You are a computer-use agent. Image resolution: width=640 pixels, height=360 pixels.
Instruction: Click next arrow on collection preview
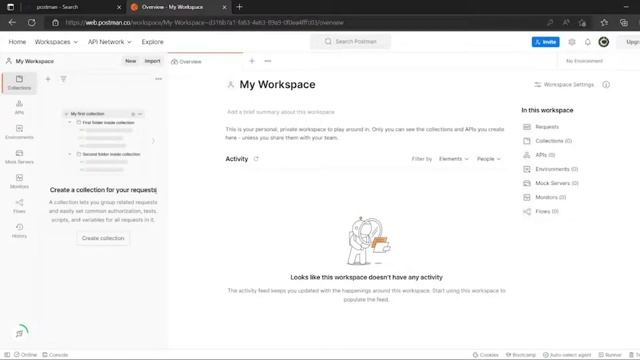(153, 141)
